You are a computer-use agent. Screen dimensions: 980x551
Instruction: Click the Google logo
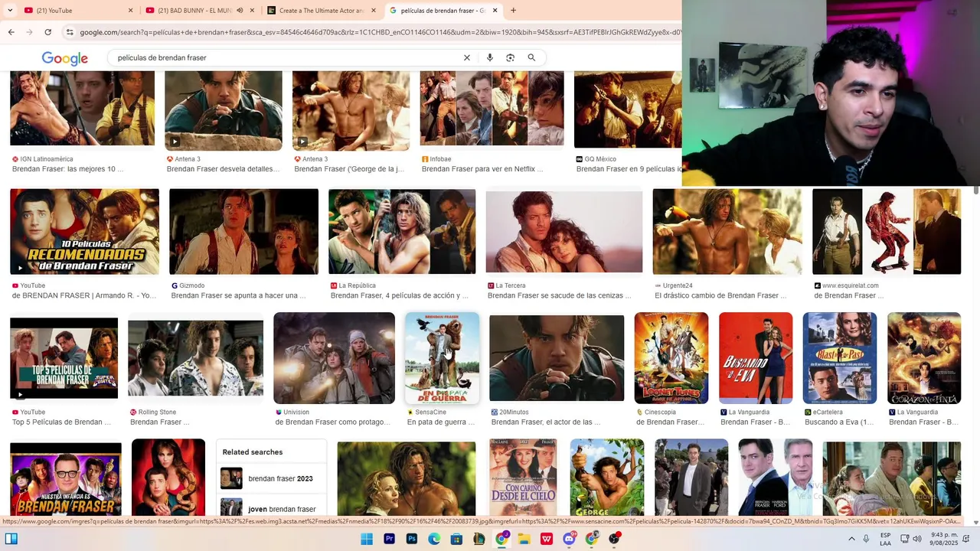65,58
